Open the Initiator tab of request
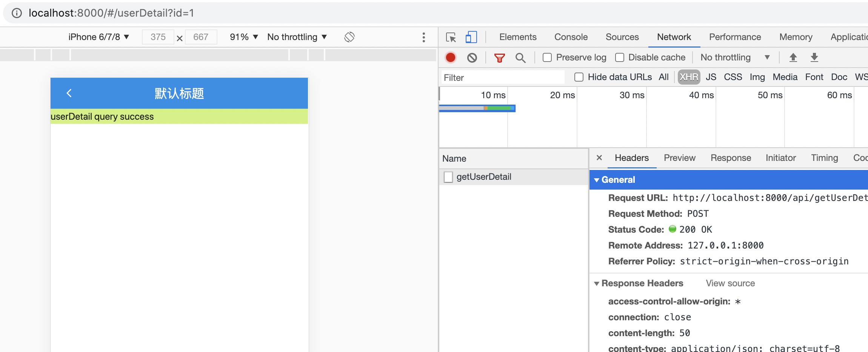The width and height of the screenshot is (868, 352). [780, 158]
